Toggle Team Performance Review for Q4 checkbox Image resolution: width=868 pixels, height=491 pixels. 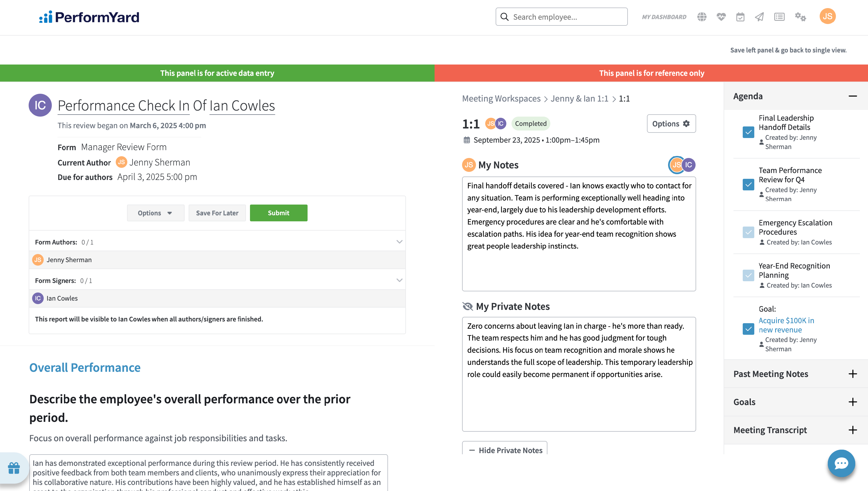748,185
